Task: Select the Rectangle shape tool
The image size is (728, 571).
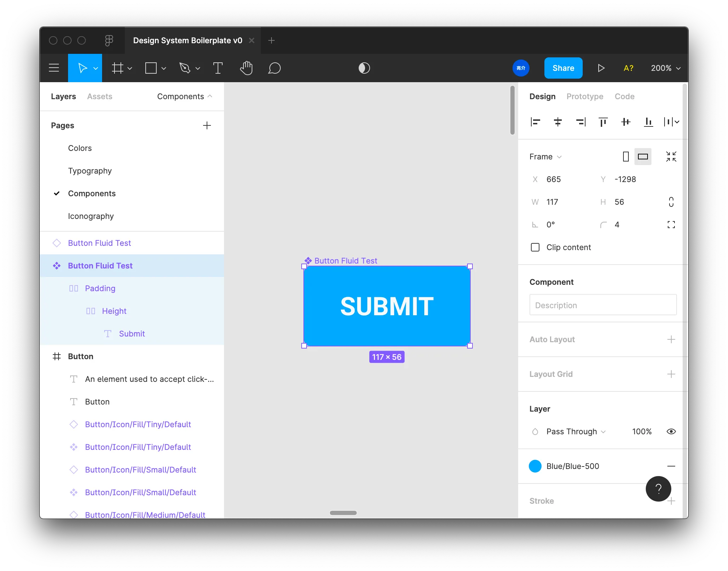Action: [151, 68]
